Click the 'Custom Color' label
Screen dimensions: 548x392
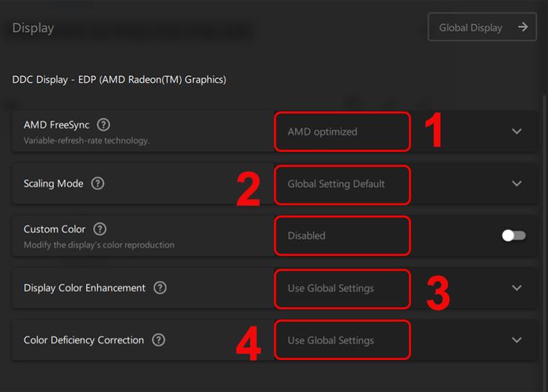[x=55, y=229]
